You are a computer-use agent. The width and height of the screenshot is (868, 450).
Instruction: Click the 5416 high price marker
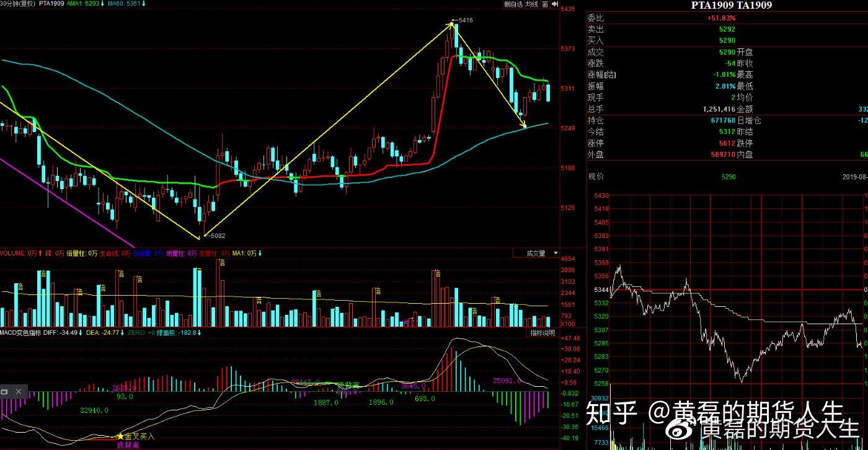465,20
